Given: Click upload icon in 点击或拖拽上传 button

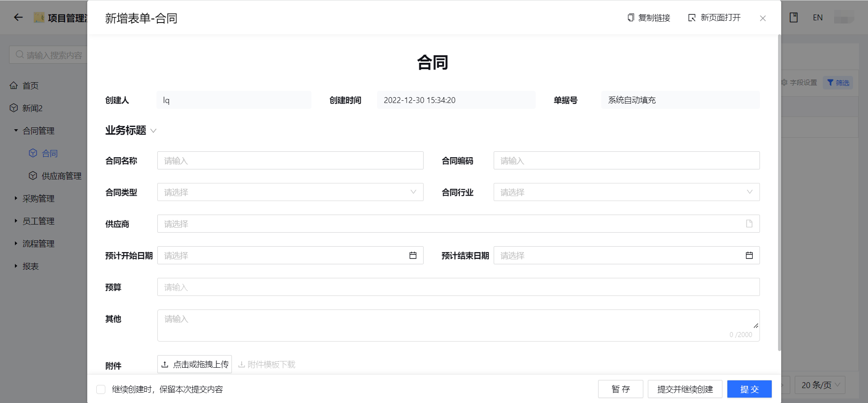Looking at the screenshot, I should [x=165, y=364].
